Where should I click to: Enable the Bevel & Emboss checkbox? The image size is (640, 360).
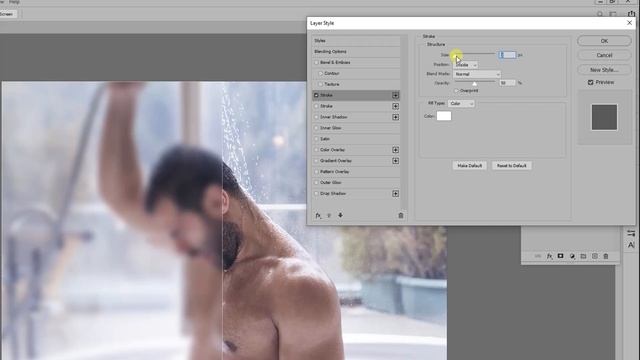(316, 62)
